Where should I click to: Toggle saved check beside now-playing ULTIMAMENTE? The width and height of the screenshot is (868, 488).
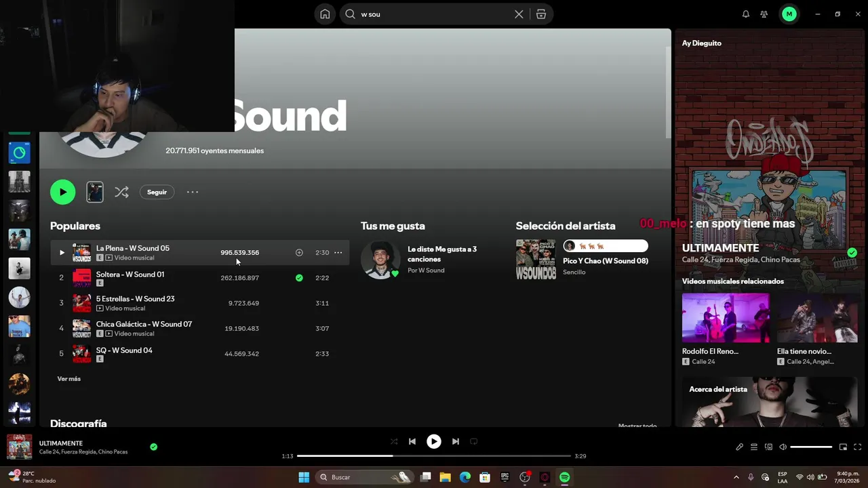153,447
